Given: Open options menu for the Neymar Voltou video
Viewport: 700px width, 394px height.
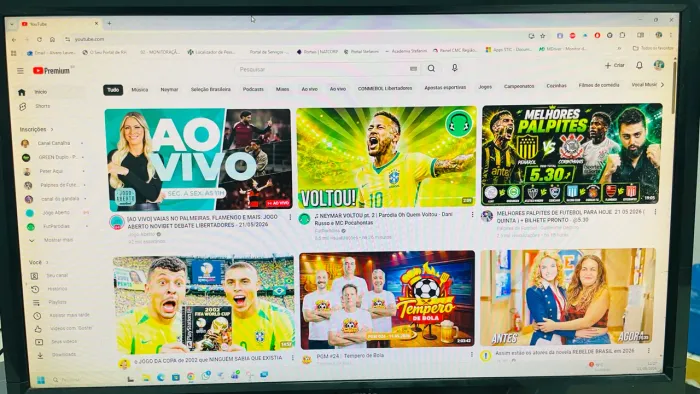Looking at the screenshot, I should click(x=472, y=215).
